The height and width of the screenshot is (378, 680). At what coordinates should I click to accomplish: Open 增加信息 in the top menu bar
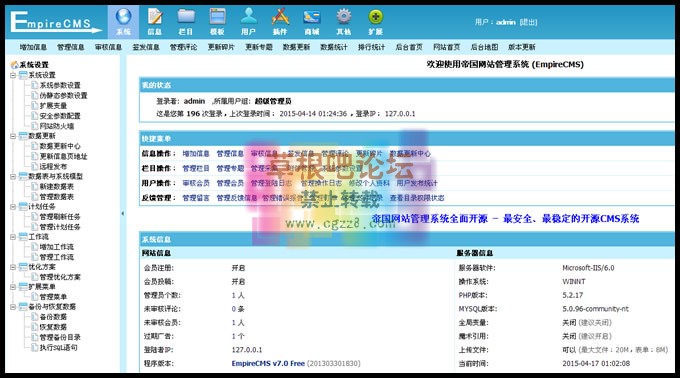(33, 47)
